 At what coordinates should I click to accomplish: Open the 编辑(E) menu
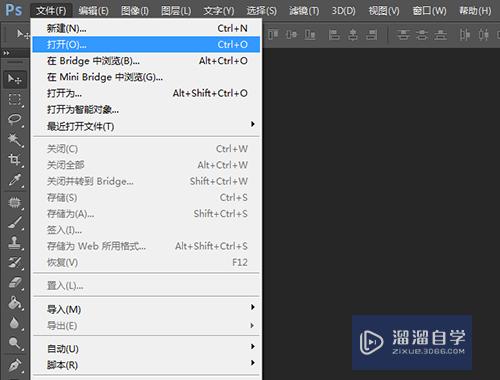[x=93, y=11]
